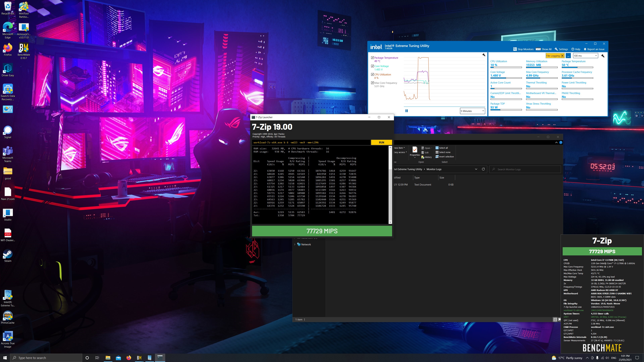Open the Easy access dropdown

pos(400,152)
